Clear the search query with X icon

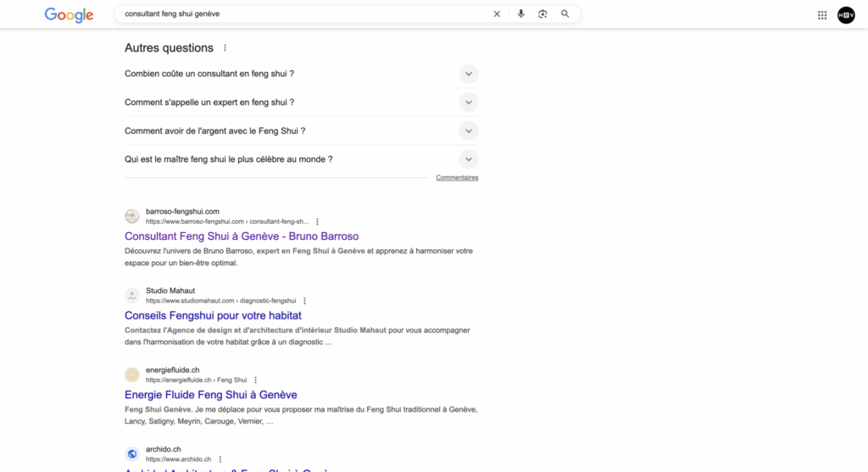(497, 14)
